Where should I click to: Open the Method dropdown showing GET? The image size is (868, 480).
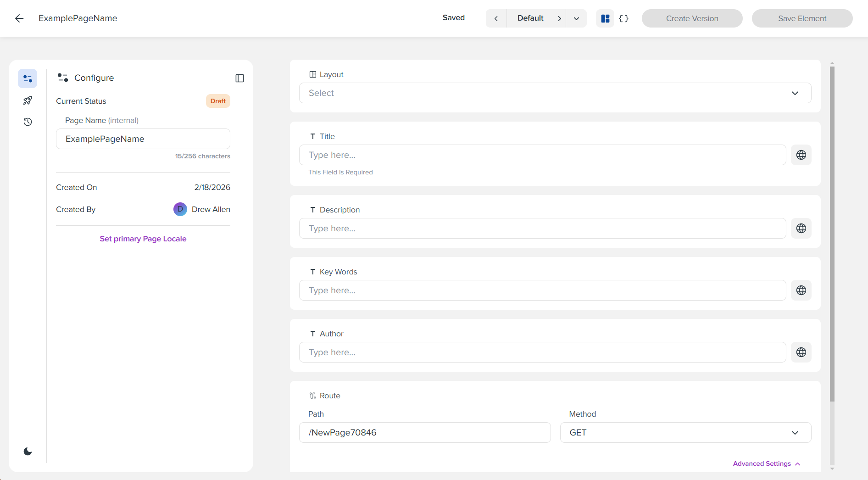click(x=685, y=432)
